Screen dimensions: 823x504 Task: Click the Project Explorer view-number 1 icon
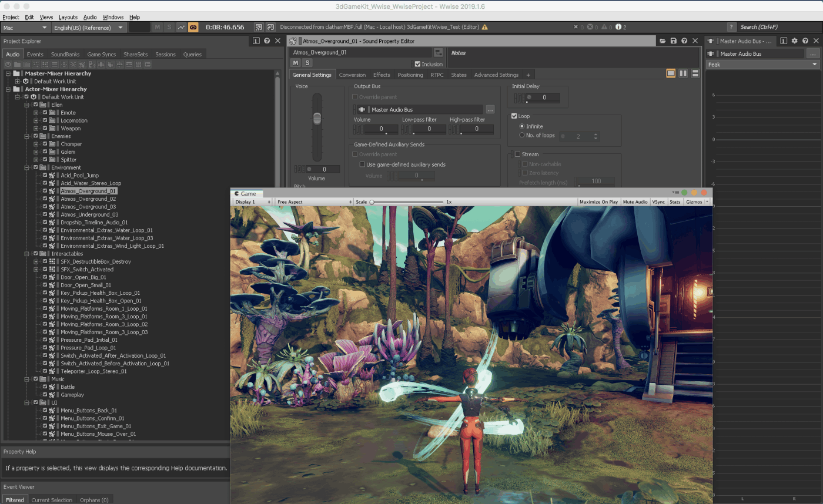tap(256, 41)
